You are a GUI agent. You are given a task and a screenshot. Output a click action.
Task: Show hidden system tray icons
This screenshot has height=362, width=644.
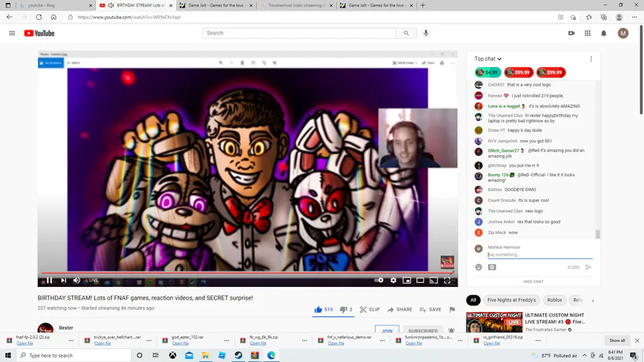click(585, 356)
